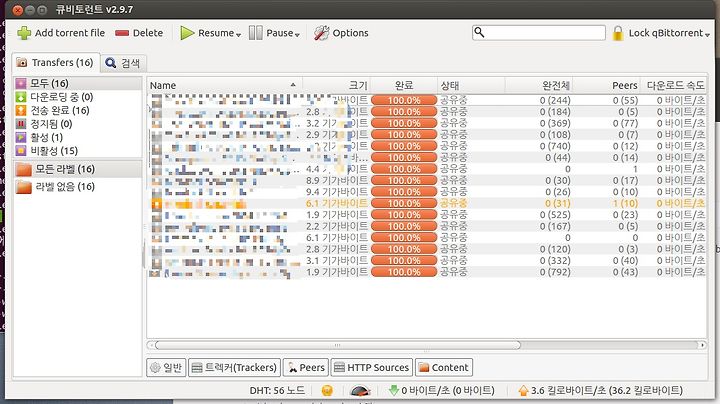Click the 0 (792) seeds cell
Image resolution: width=720 pixels, height=404 pixels.
coord(555,272)
